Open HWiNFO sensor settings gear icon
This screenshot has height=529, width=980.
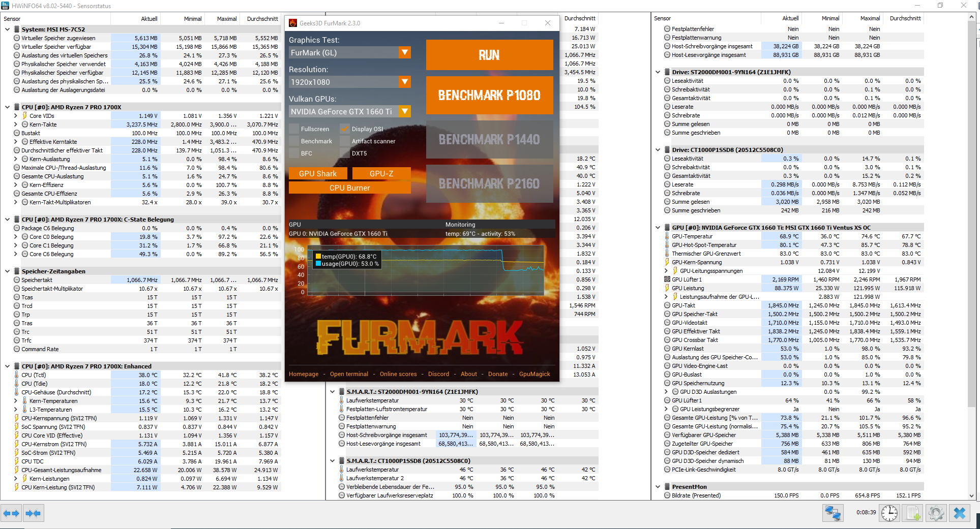[936, 513]
